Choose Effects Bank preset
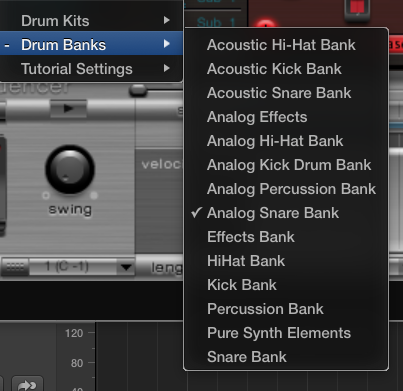 286,237
